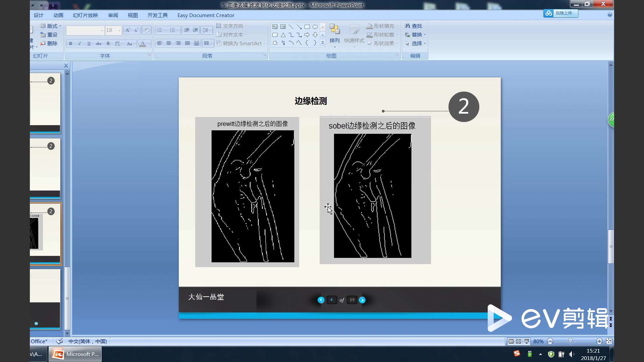Expand the shapes gallery more button
Screen dimensions: 644x362
point(323,43)
